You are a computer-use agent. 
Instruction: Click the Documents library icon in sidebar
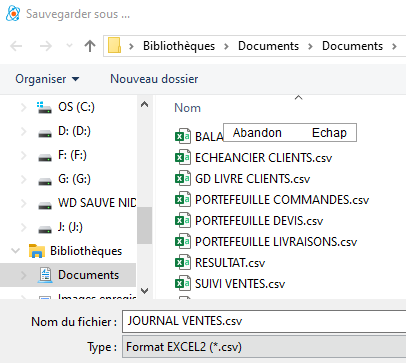point(45,275)
